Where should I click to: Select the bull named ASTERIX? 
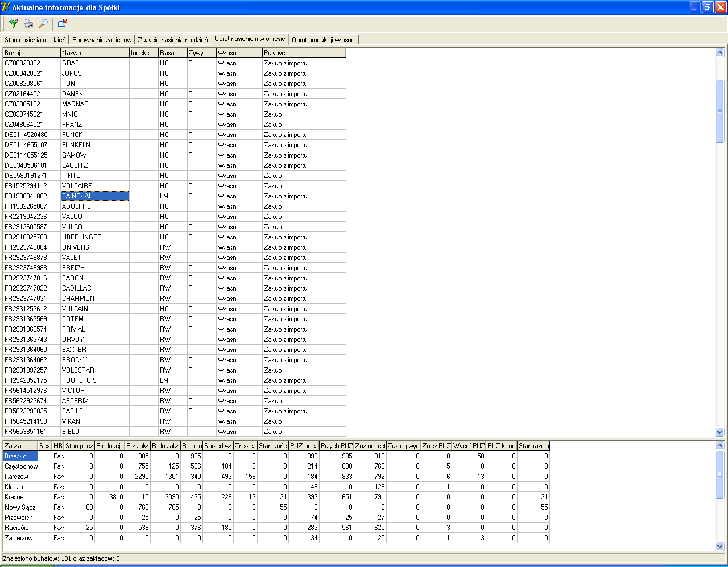pos(95,401)
